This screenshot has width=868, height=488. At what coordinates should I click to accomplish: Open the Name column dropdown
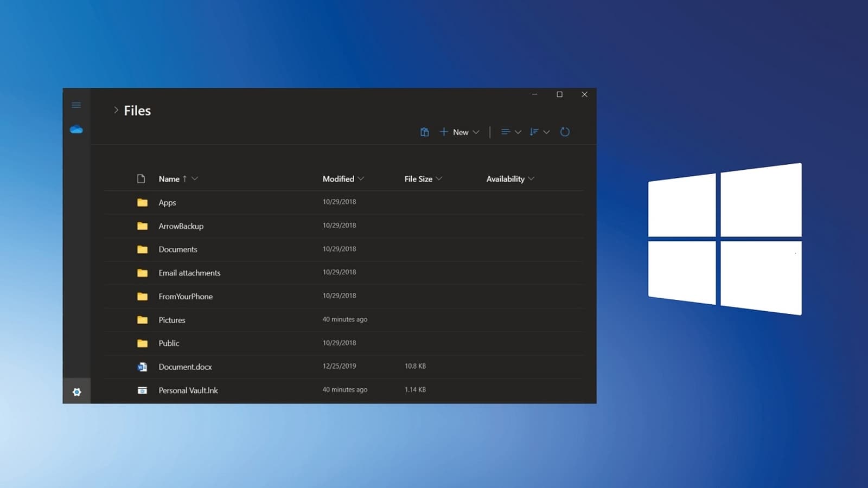(195, 179)
